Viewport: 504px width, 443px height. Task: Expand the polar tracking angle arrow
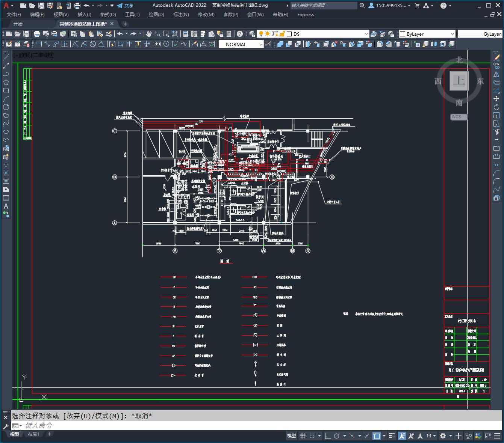coord(344,436)
